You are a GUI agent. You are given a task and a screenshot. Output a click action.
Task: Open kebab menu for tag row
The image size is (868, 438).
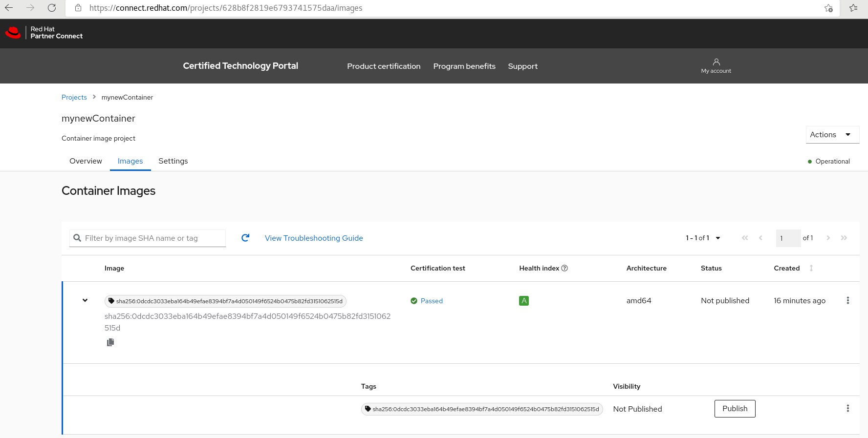point(848,408)
